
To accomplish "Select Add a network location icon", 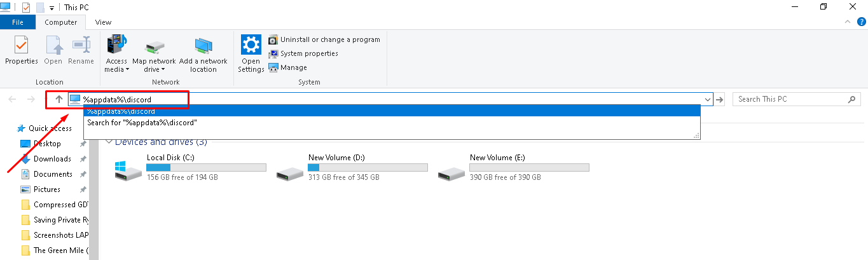I will 203,45.
